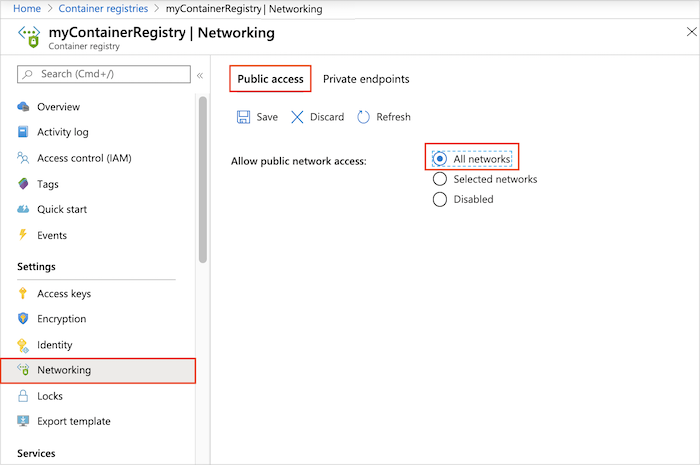Screen dimensions: 700x465
Task: Click the Discard X icon
Action: 297,117
